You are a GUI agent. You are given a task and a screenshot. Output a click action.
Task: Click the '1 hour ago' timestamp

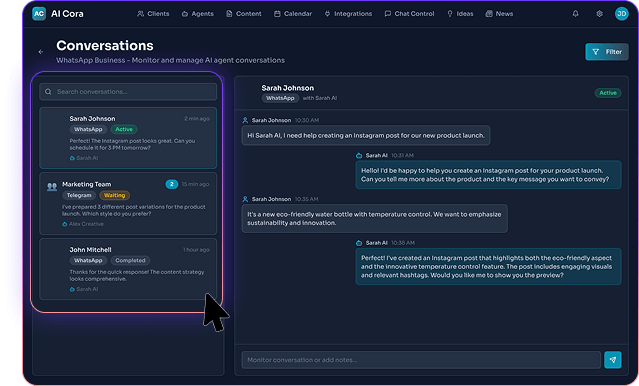click(196, 249)
